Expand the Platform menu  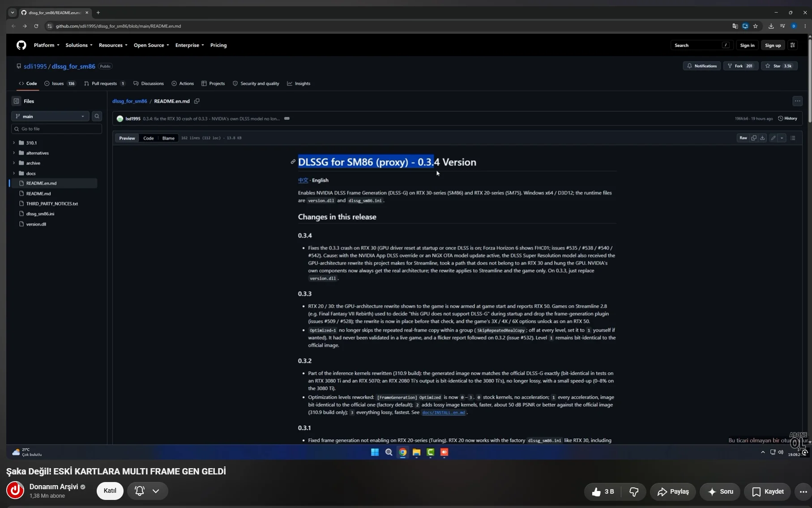pyautogui.click(x=47, y=45)
